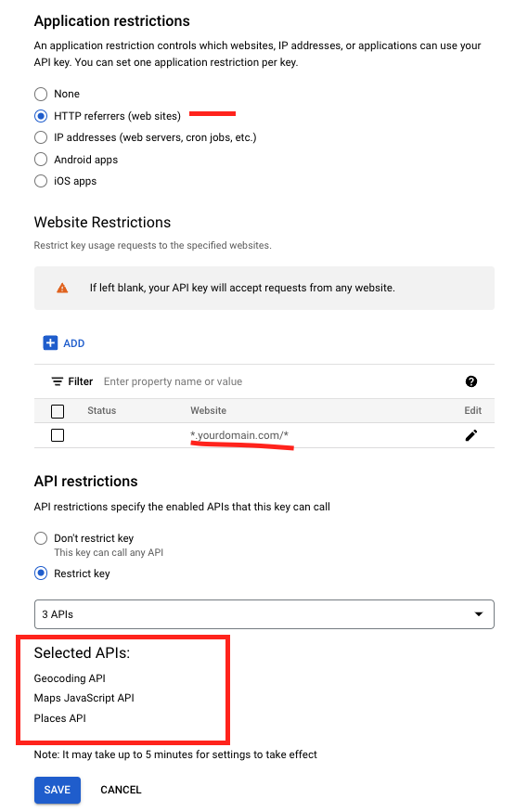Click the blue plus ADD icon
The height and width of the screenshot is (812, 528).
tap(50, 342)
